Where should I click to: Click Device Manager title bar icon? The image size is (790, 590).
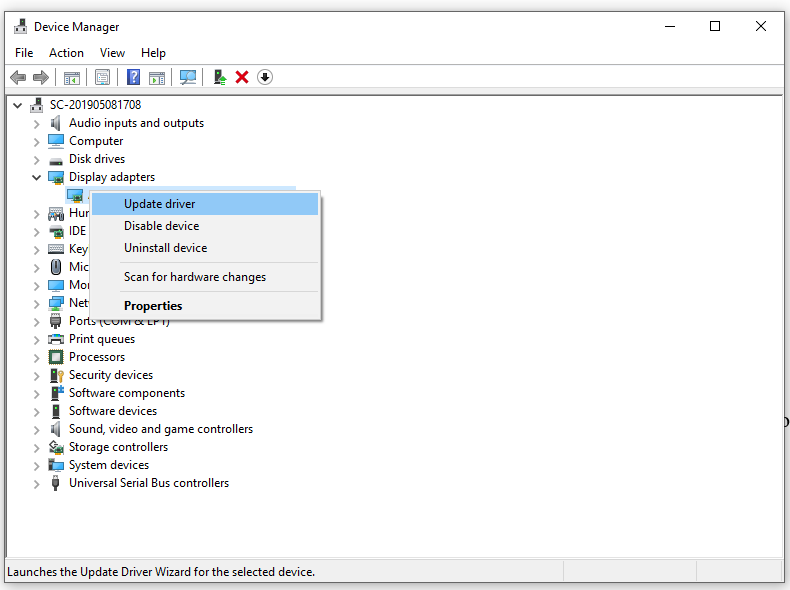pos(20,26)
